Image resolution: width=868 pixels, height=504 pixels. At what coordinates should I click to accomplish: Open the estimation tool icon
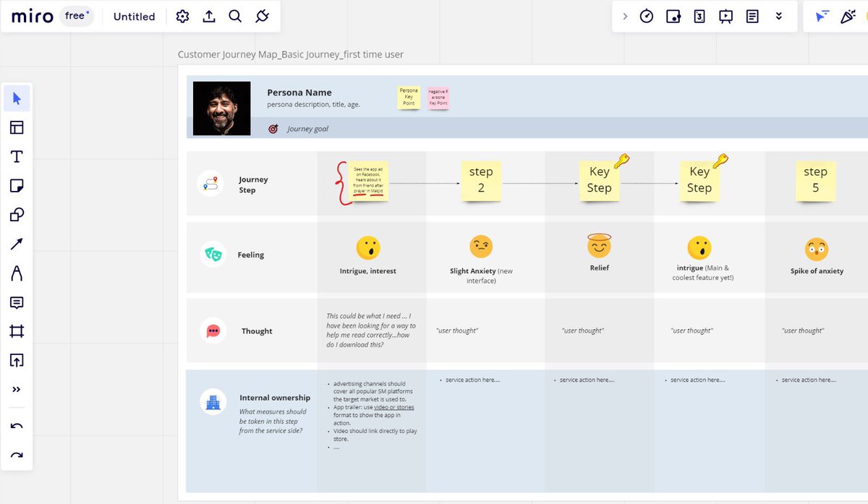(x=699, y=16)
